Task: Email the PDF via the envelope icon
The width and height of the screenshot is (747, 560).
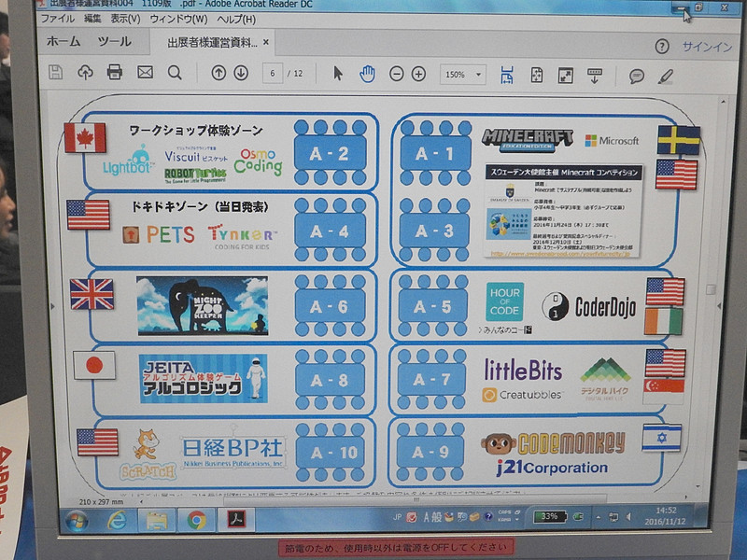Action: [x=145, y=70]
